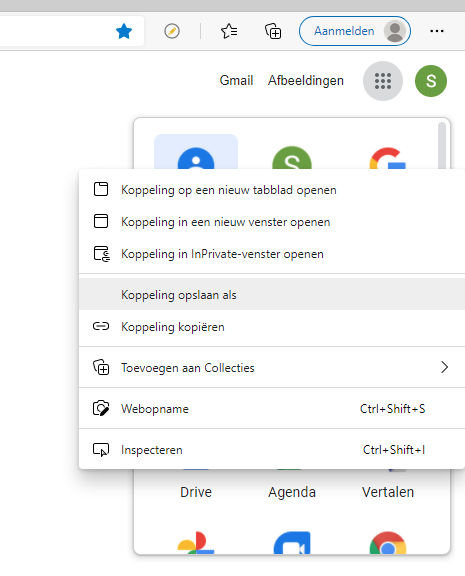Open the Gmail link
The height and width of the screenshot is (576, 465).
click(236, 80)
